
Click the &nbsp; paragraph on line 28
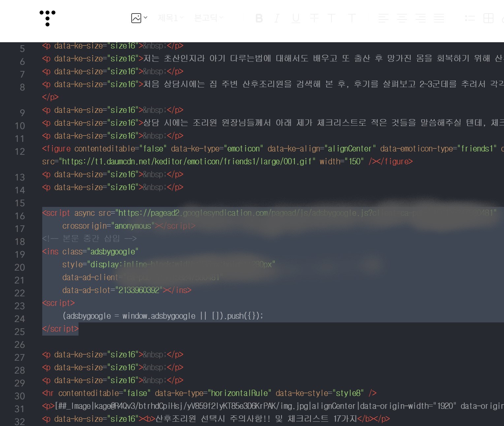click(113, 368)
